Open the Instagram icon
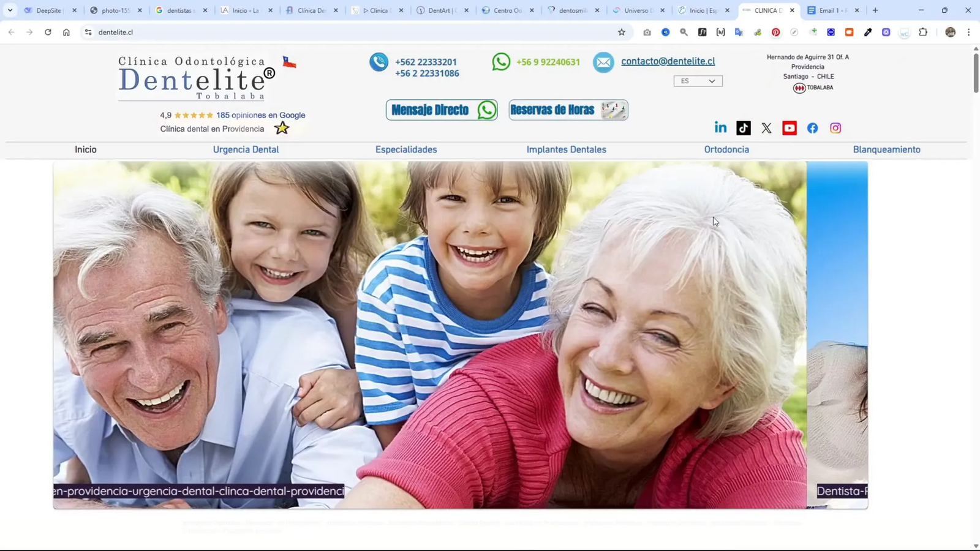Screen dimensions: 980x551 tap(835, 127)
